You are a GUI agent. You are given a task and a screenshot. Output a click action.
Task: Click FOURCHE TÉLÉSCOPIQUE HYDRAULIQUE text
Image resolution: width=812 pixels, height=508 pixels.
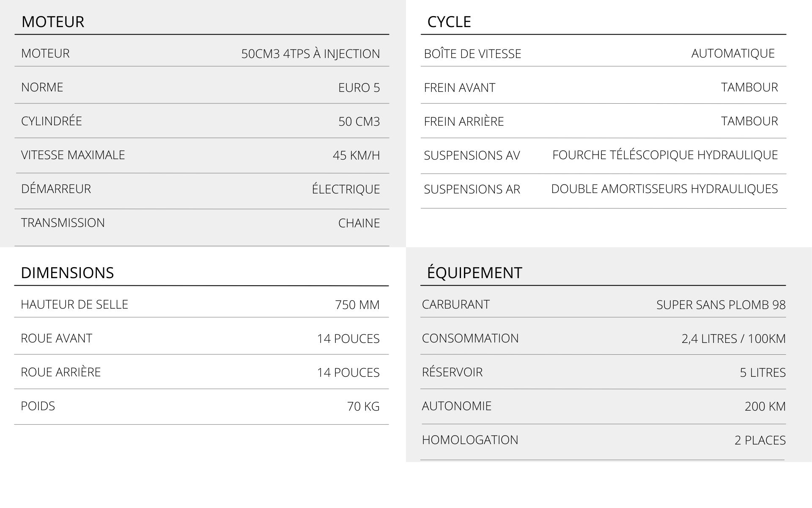tap(665, 155)
